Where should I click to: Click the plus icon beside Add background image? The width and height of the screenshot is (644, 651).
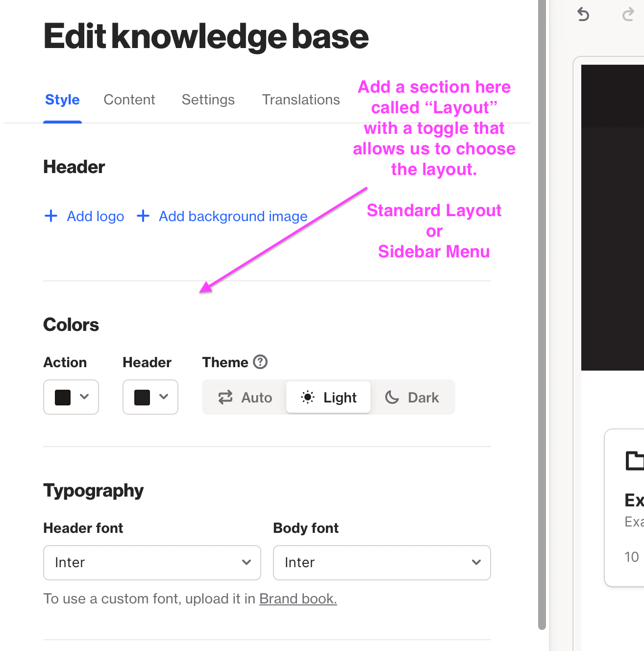coord(143,216)
